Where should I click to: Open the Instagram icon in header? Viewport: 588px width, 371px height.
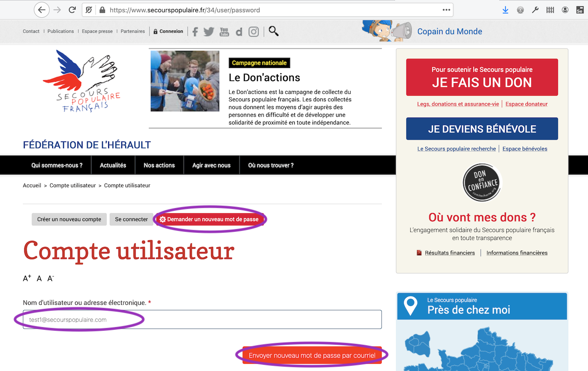(x=254, y=32)
